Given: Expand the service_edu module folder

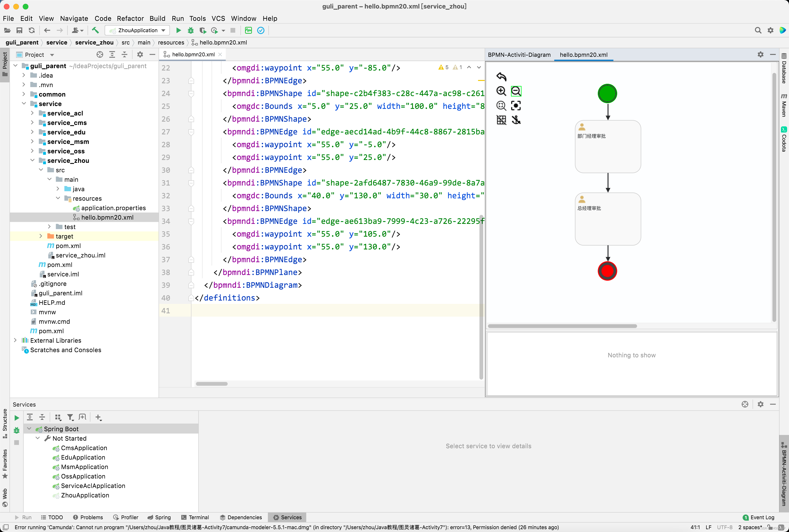Looking at the screenshot, I should [x=32, y=132].
